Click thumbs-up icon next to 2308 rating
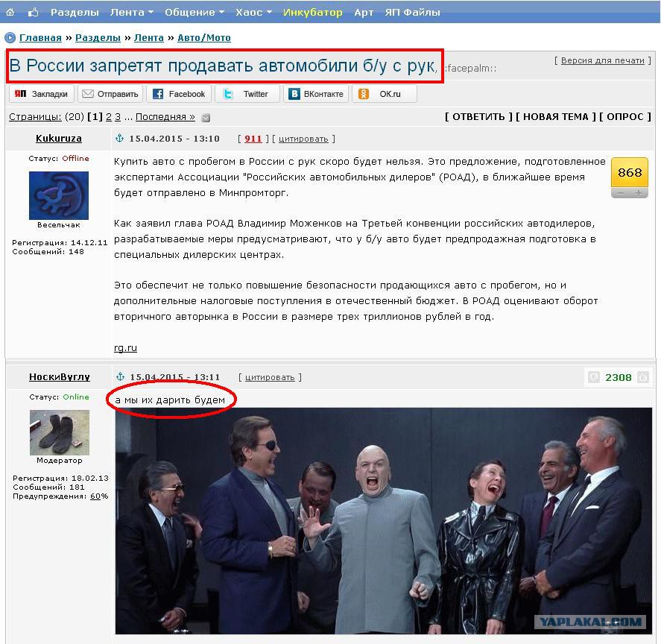The width and height of the screenshot is (661, 644). point(643,376)
